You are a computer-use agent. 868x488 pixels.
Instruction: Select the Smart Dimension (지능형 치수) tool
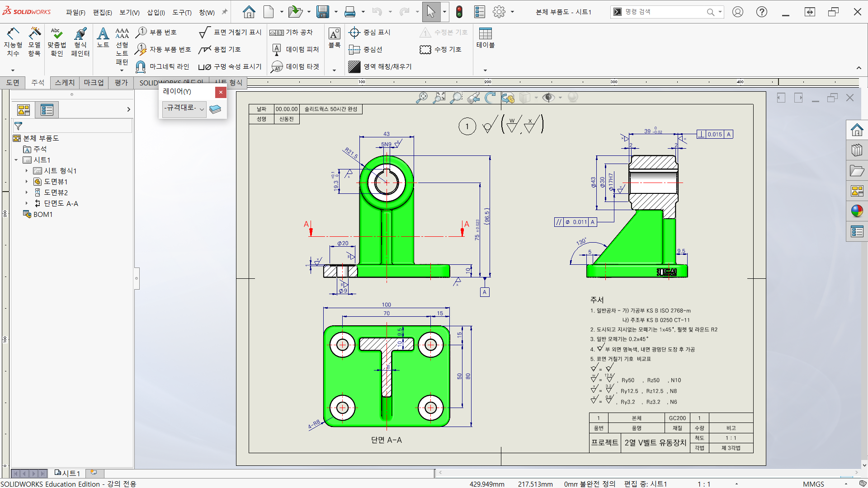point(13,42)
